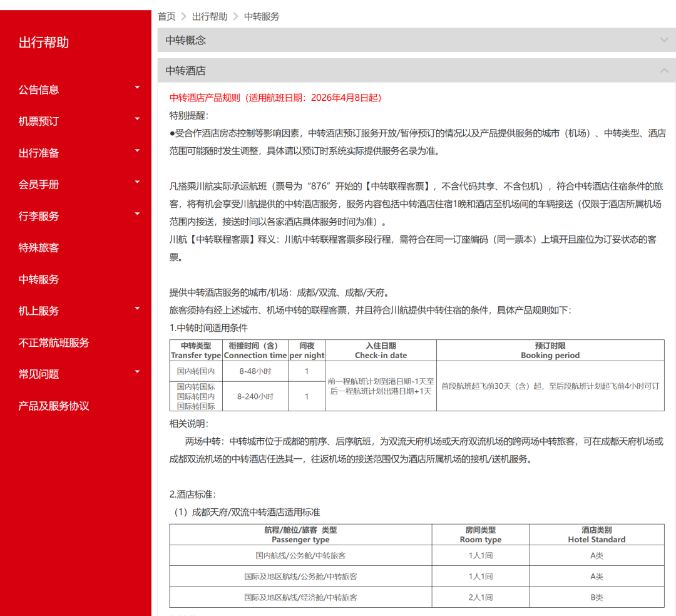Image resolution: width=676 pixels, height=616 pixels.
Task: Expand the 机票预订 sidebar arrow
Action: pyautogui.click(x=137, y=119)
